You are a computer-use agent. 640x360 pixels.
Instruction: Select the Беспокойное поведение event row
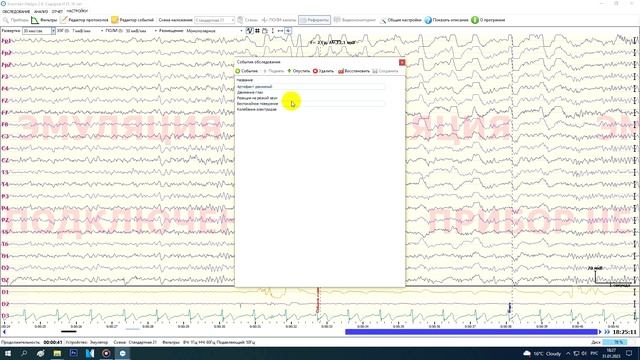tap(310, 104)
